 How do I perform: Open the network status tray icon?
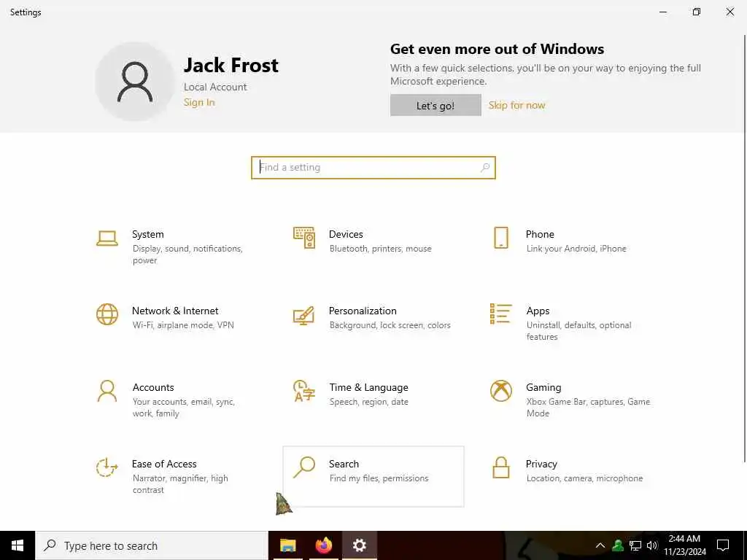coord(635,545)
